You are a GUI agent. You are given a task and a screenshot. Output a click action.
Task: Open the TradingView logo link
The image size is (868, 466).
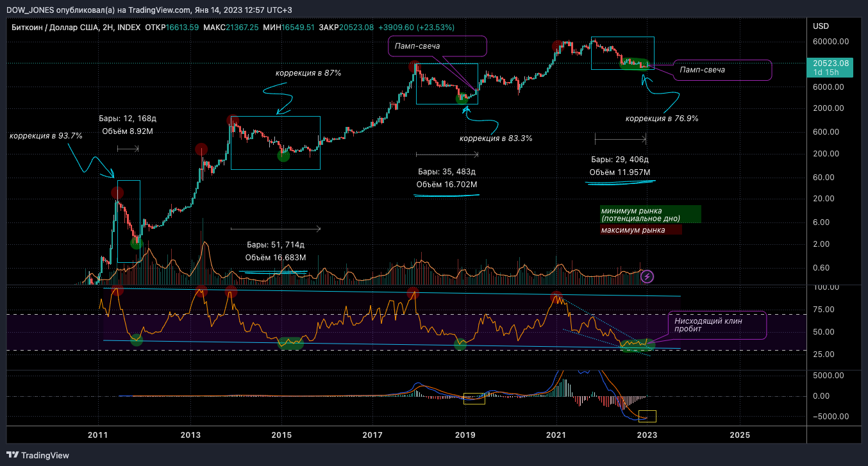(37, 455)
